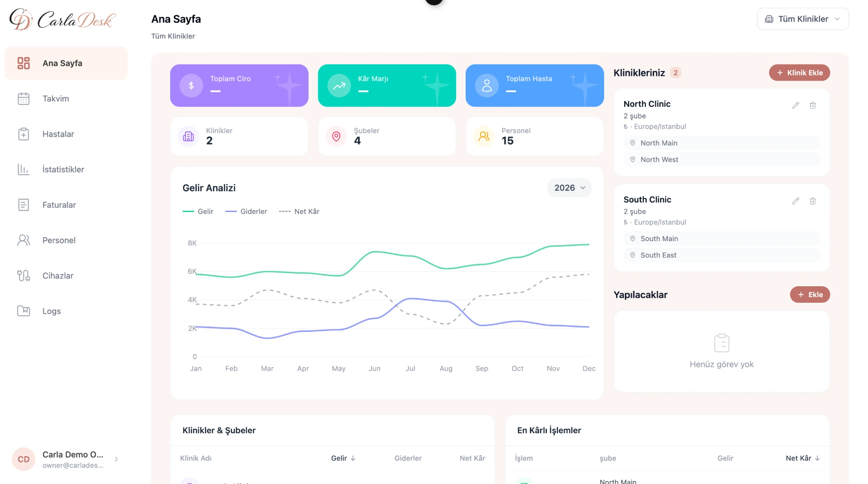Click the Cihazlar devices icon
Image resolution: width=868 pixels, height=484 pixels.
pyautogui.click(x=23, y=276)
